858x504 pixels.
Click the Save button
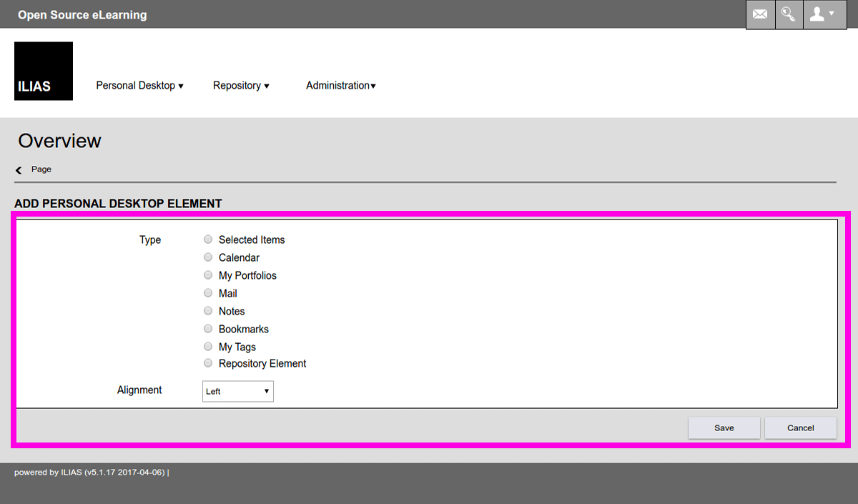[x=724, y=428]
